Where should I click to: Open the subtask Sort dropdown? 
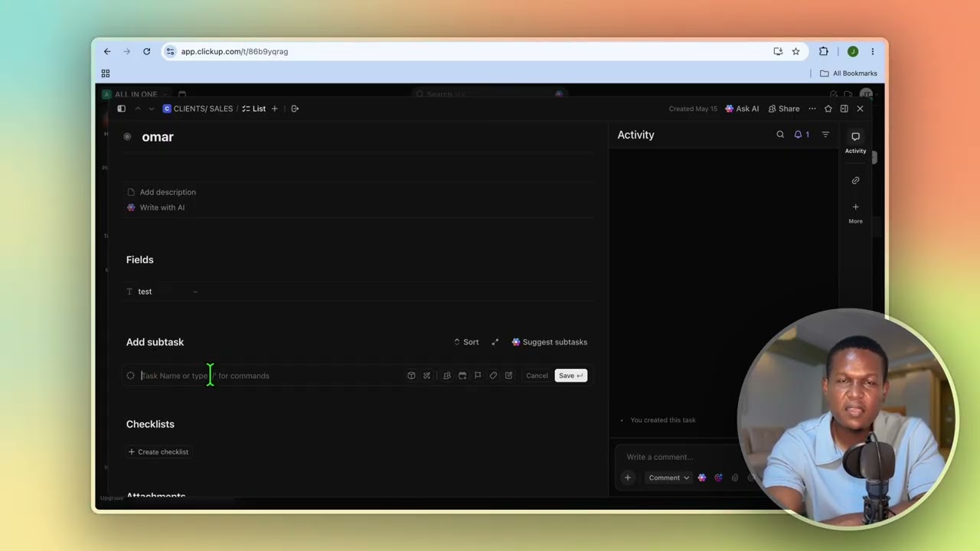click(466, 342)
